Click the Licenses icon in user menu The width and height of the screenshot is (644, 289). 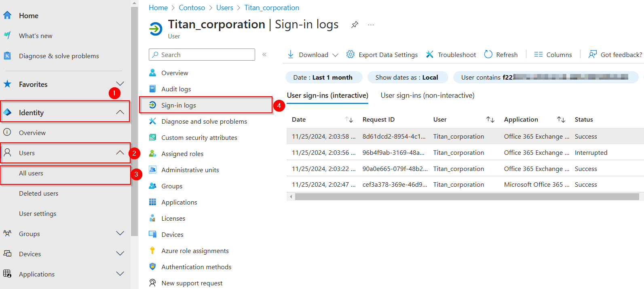(x=152, y=218)
